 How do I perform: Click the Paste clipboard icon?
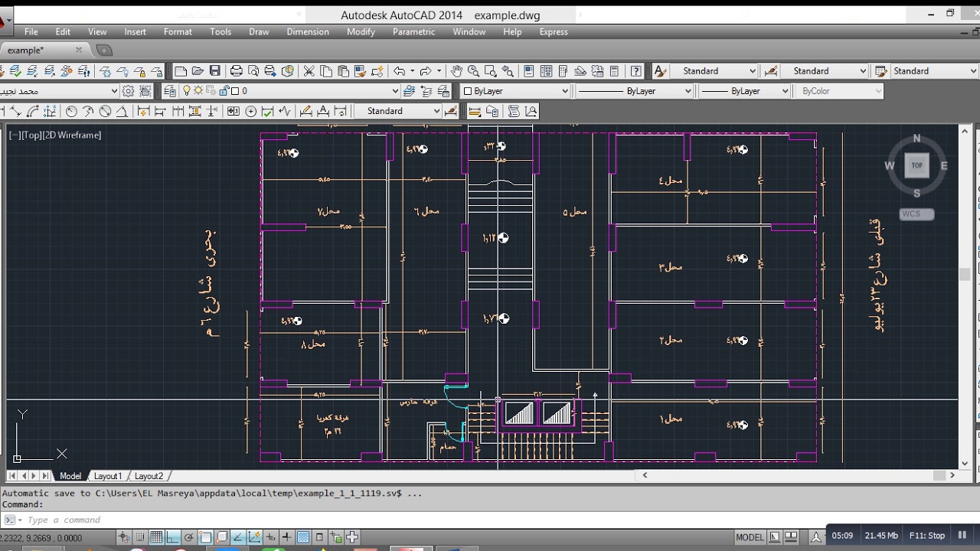click(x=343, y=71)
